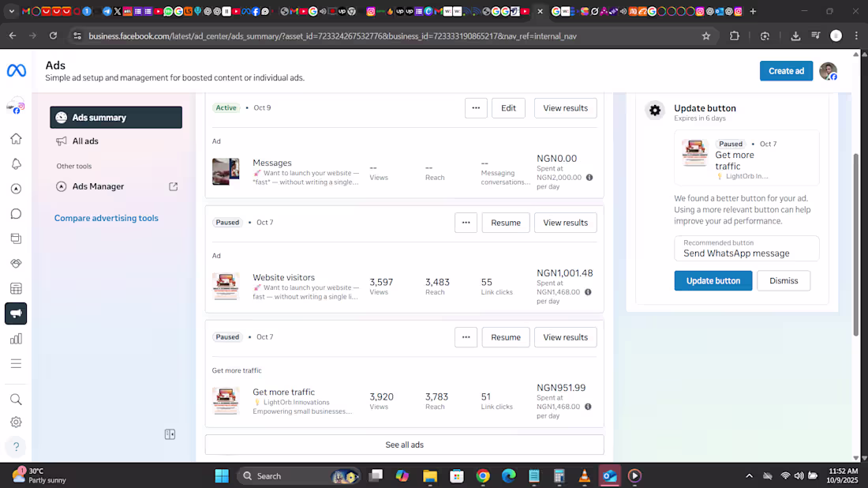View results for the Website visitors ad
Screen dimensions: 868x488
[565, 223]
